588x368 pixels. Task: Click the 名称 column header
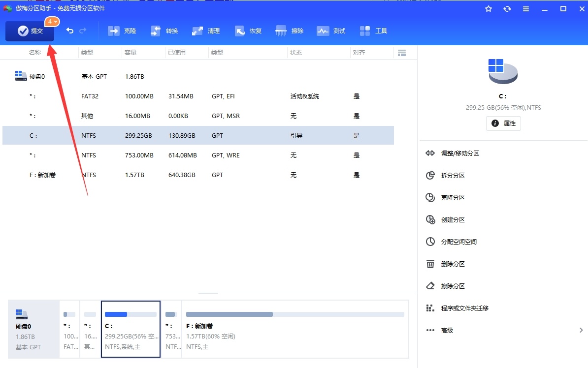click(x=35, y=53)
